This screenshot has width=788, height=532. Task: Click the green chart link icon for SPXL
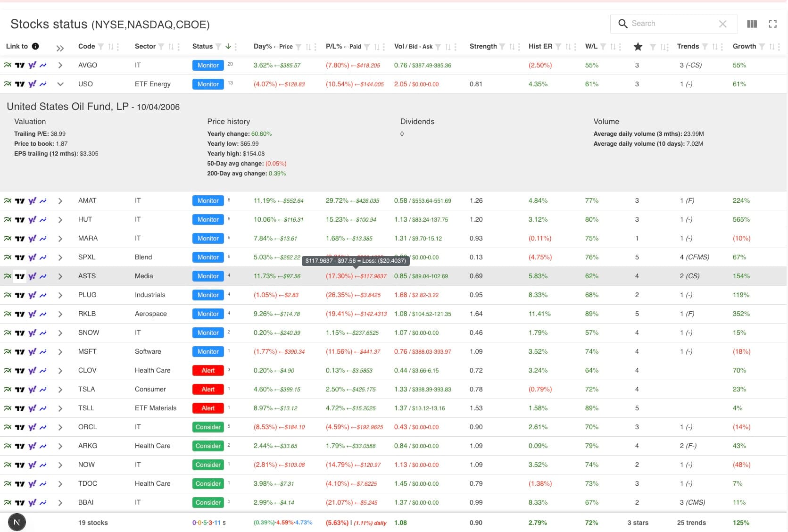point(8,258)
